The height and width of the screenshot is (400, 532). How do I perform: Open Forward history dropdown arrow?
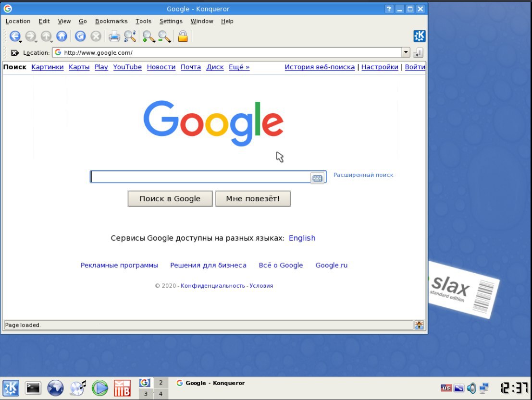point(36,41)
